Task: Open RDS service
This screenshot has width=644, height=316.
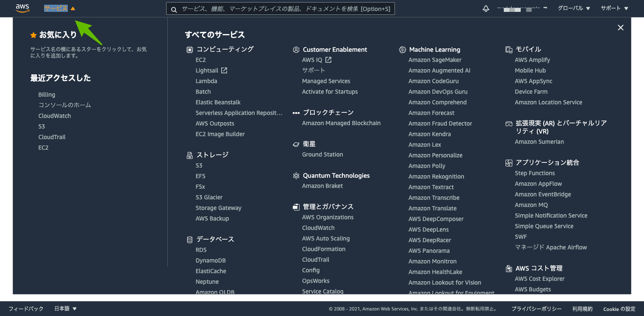Action: pos(201,250)
